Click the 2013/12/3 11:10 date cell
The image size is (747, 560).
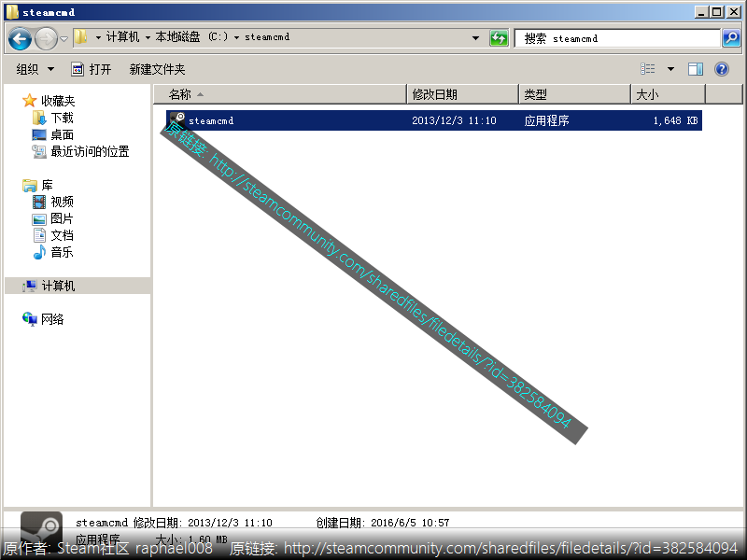[x=454, y=120]
